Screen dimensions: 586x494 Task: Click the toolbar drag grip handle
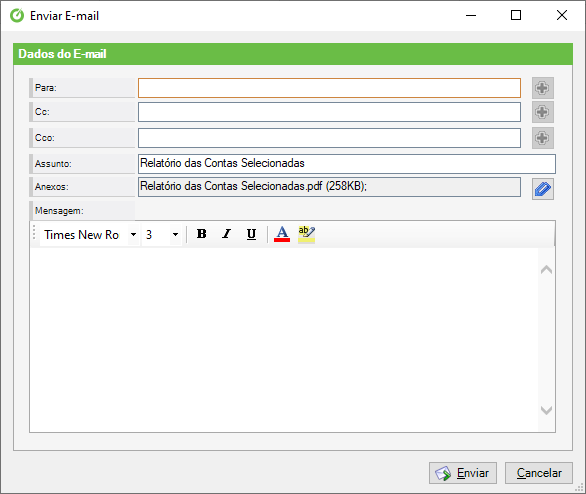coord(34,233)
